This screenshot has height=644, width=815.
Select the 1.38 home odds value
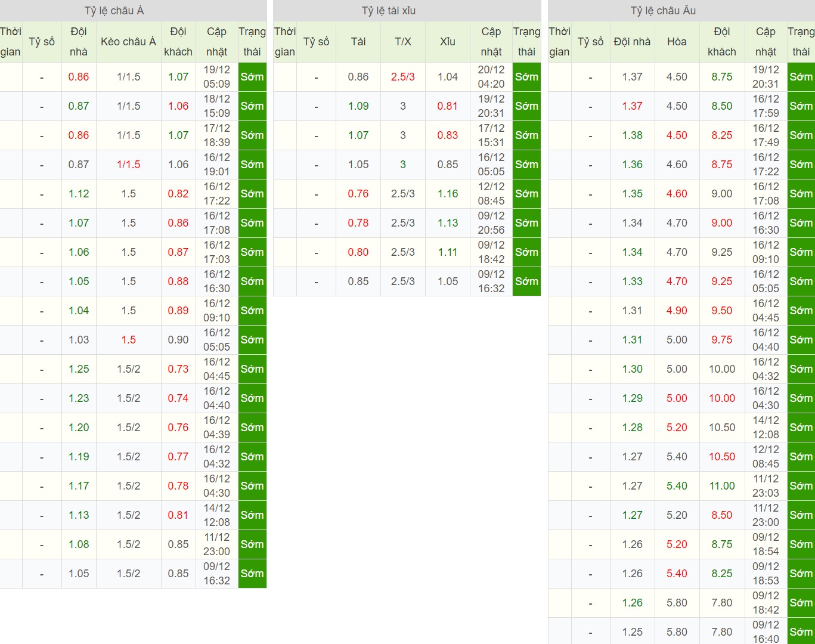(633, 135)
